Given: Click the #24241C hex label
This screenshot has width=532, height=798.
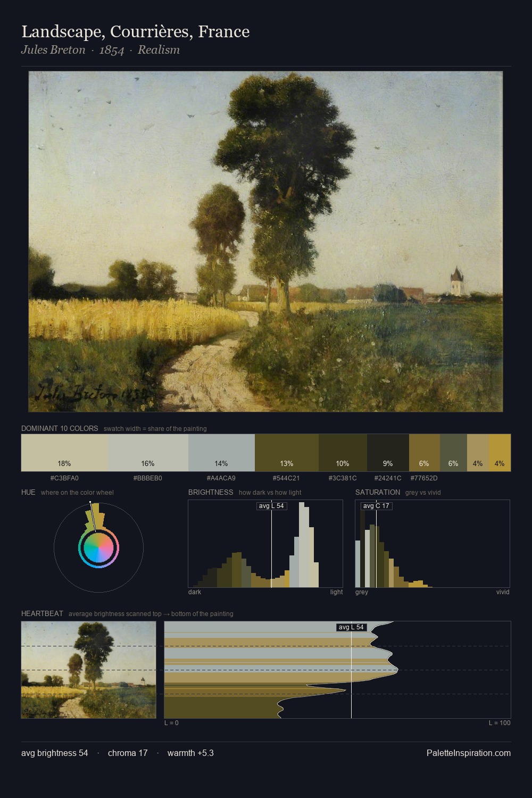Looking at the screenshot, I should click(x=388, y=478).
